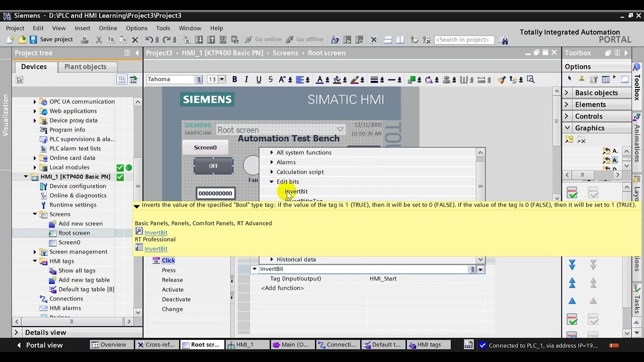
Task: Open the Options menu
Action: [137, 28]
